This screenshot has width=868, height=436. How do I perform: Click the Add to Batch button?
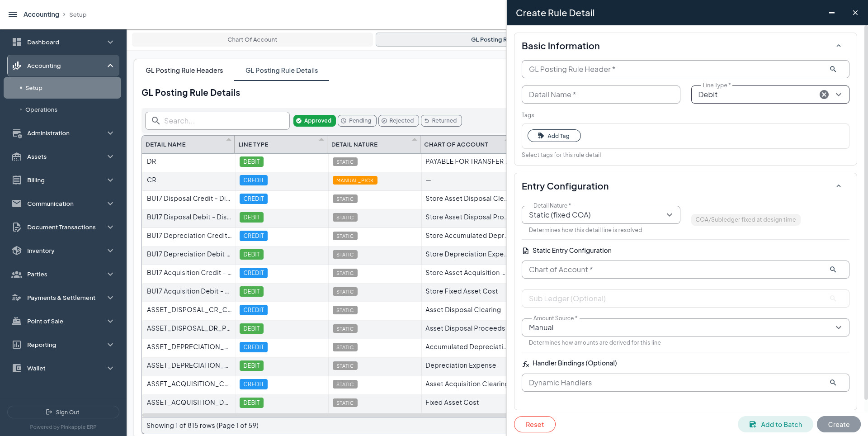775,424
